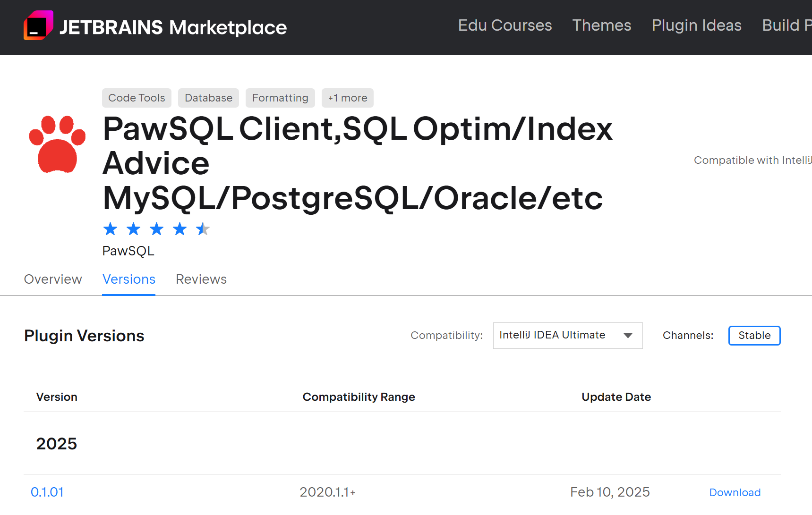Open Themes in the top navigation
Screen dimensions: 812x515
coord(601,25)
